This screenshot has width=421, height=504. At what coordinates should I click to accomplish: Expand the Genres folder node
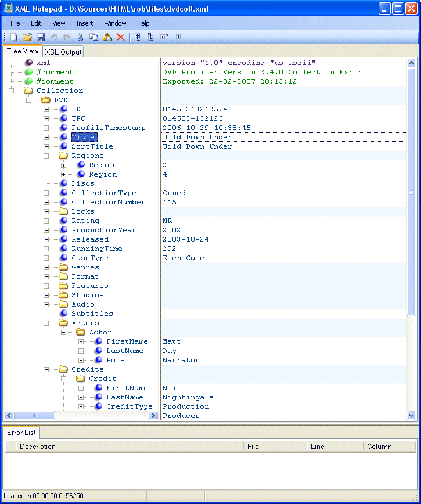pos(46,268)
